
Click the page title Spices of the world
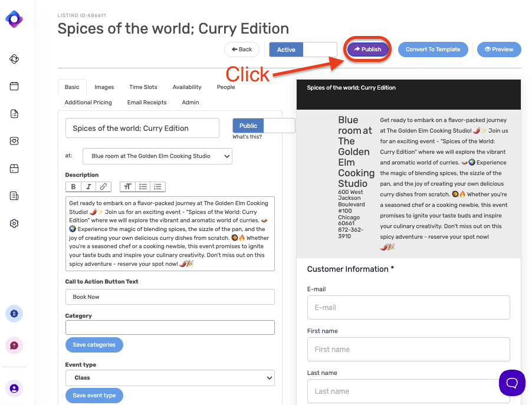173,28
